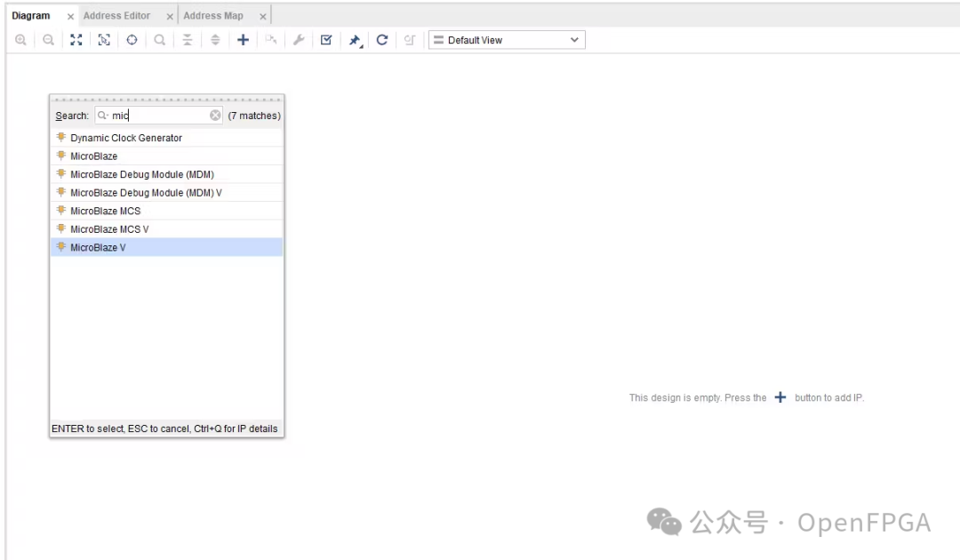
Task: Select the MicroBlaze IP entry
Action: tap(166, 156)
